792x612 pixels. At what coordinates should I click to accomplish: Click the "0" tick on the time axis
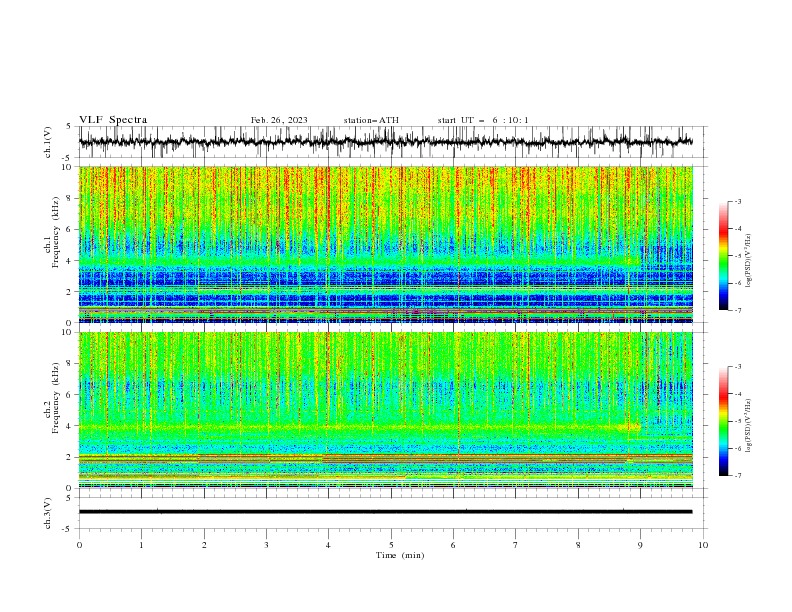(x=79, y=545)
